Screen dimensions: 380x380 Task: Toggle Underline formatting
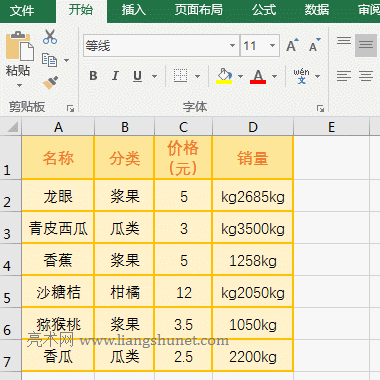click(137, 76)
